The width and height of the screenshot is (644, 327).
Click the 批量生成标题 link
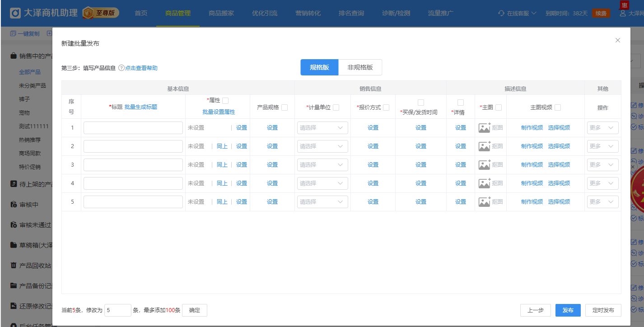tap(141, 107)
